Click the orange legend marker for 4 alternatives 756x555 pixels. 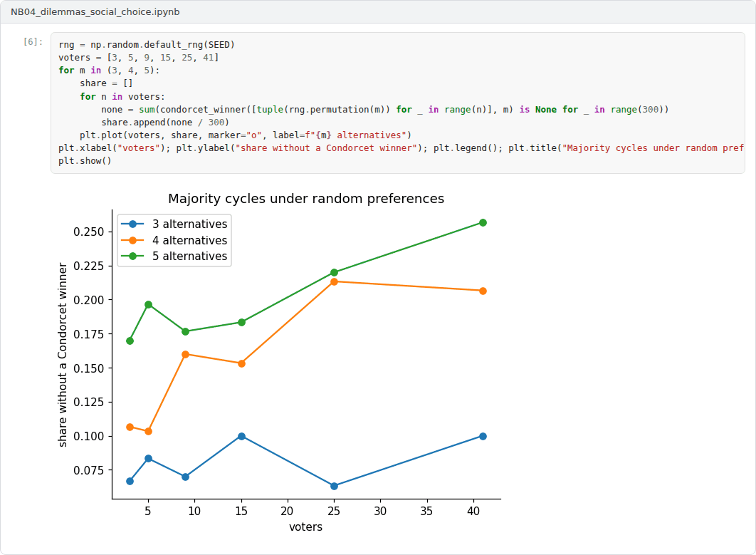tap(132, 240)
